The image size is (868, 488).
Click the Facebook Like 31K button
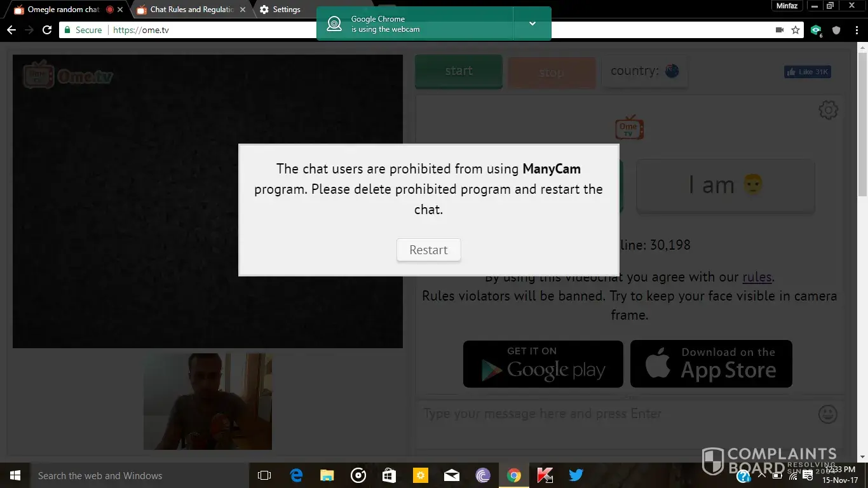tap(808, 72)
